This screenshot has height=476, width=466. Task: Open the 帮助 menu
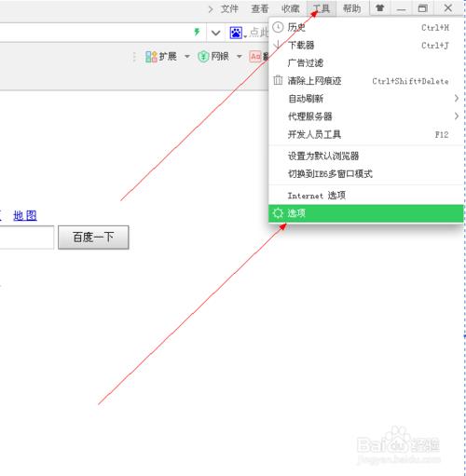click(352, 8)
